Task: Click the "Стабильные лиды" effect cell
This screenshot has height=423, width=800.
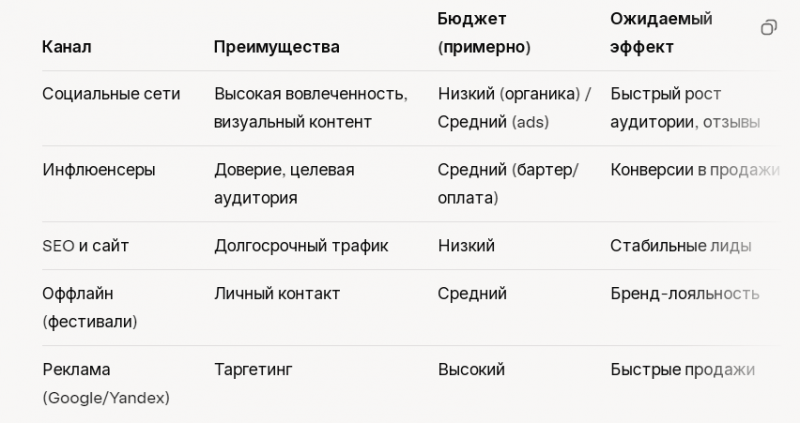Action: 680,246
